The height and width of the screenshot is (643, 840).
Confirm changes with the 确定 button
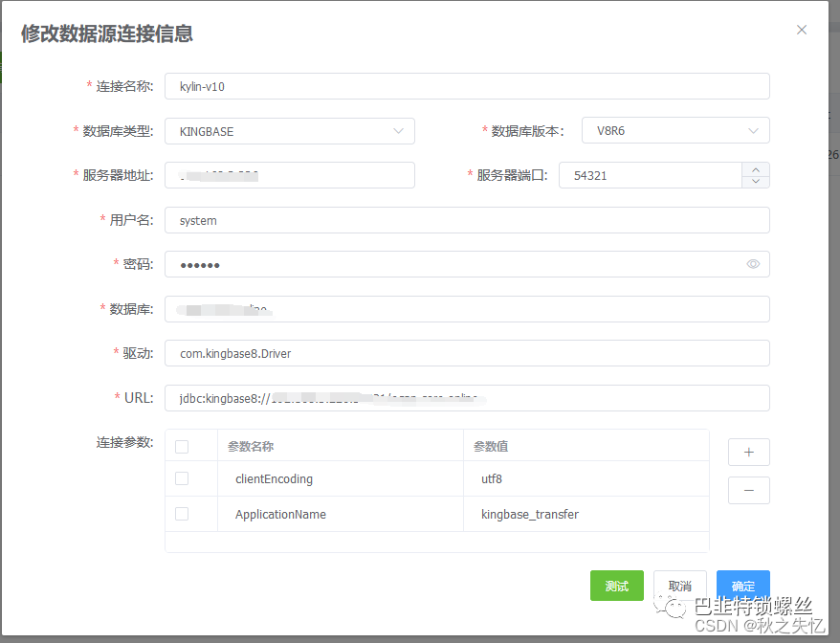(x=742, y=586)
